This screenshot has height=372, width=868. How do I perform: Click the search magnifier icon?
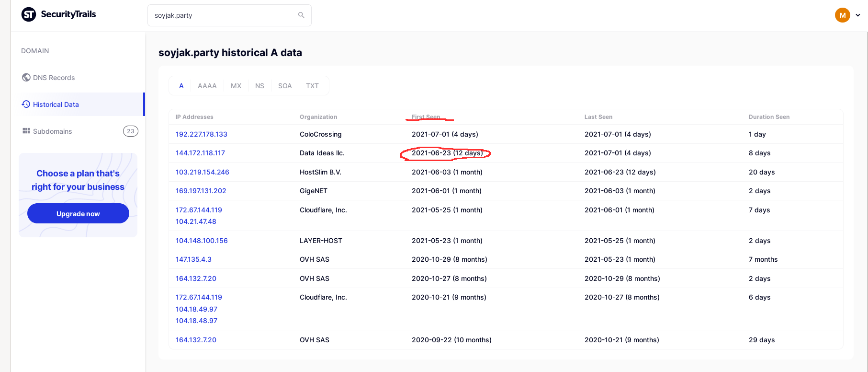301,15
